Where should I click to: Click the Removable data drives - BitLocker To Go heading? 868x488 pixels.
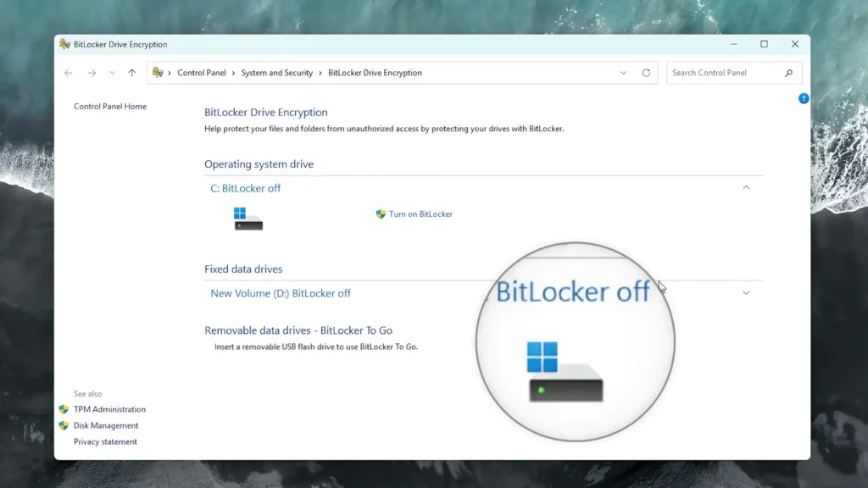pos(298,330)
